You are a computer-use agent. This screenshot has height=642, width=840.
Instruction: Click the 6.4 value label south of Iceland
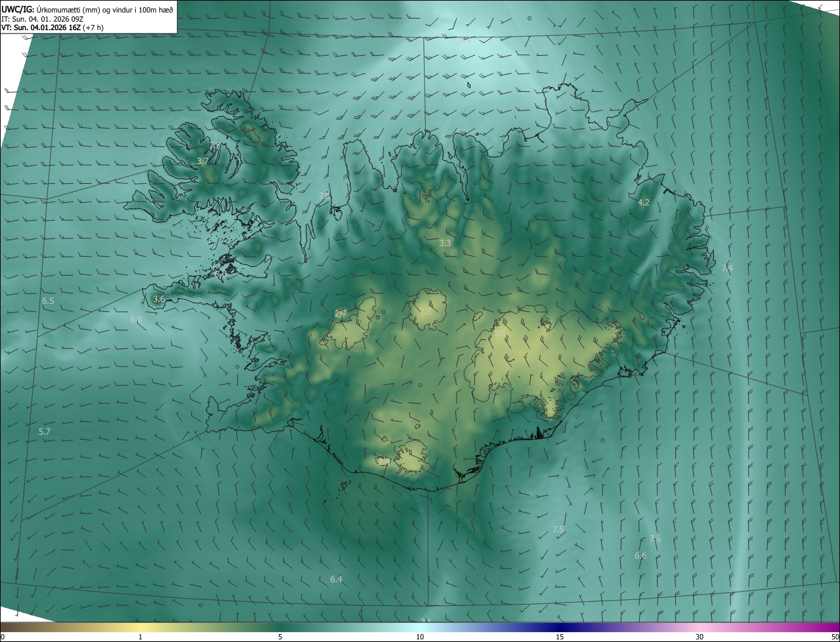coord(336,579)
